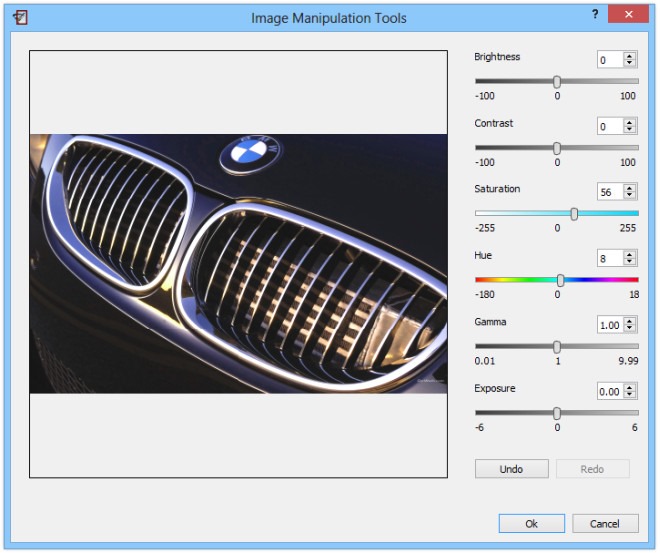
Task: Click the Gamma value field showing 1.00
Action: coord(610,325)
